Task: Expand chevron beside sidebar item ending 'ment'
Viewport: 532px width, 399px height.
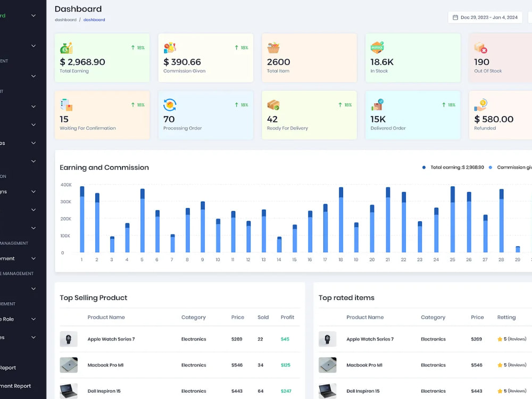Action: [33, 259]
